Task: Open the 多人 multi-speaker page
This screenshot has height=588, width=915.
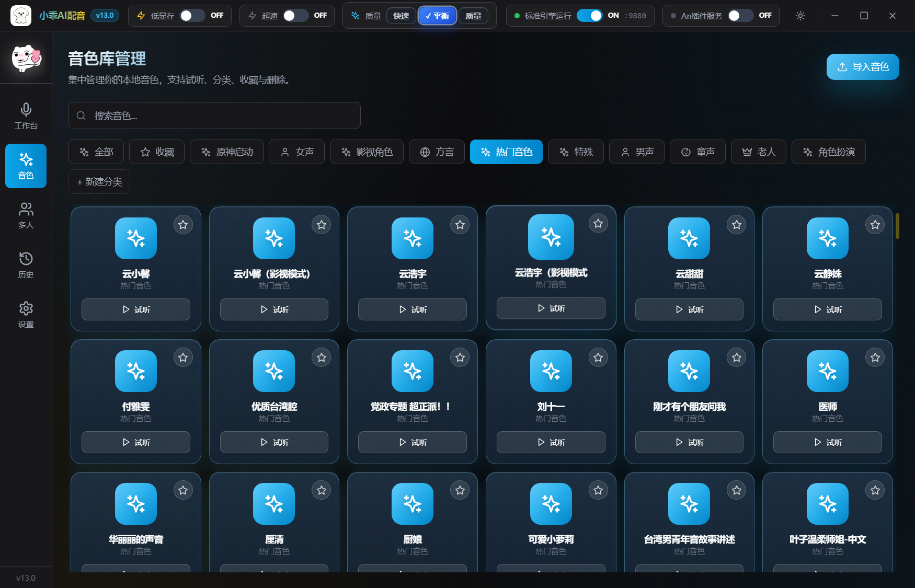Action: [x=26, y=215]
